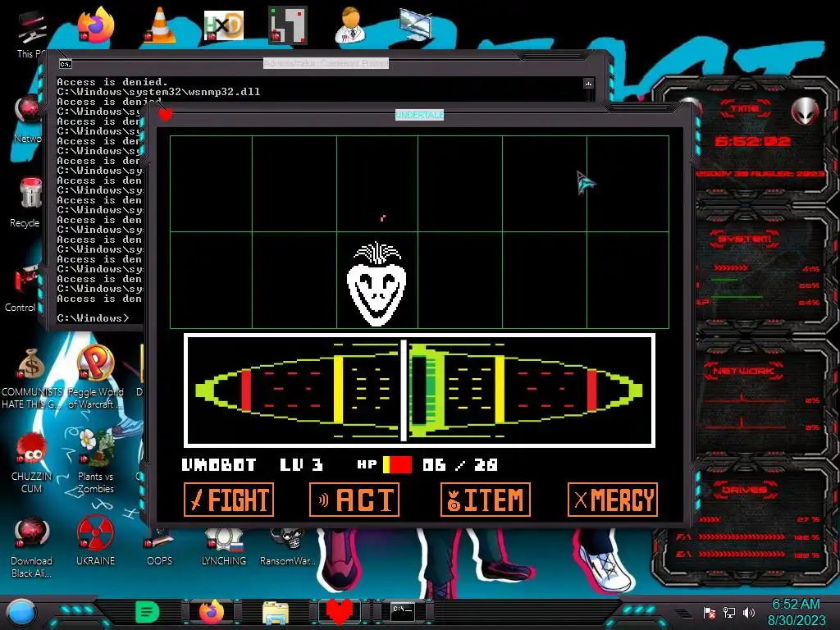This screenshot has width=840, height=630.
Task: Click the TIME gadget header
Action: (x=745, y=109)
